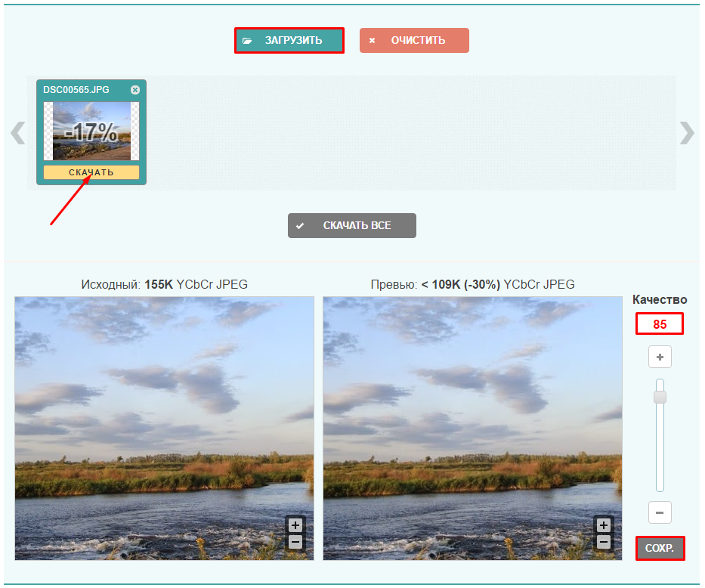Click the original image on the left panel
The image size is (705, 588).
[x=164, y=428]
